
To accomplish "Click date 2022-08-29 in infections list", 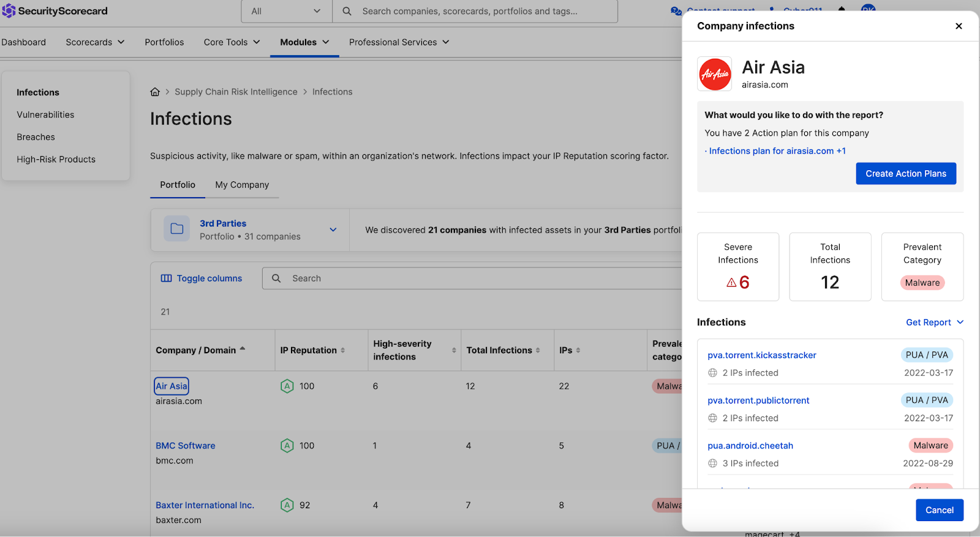I will click(928, 464).
